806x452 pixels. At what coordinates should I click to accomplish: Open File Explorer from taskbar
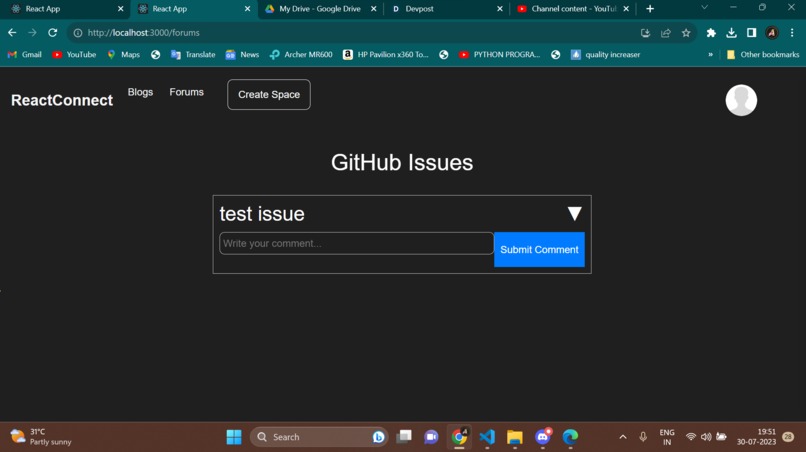click(x=515, y=437)
